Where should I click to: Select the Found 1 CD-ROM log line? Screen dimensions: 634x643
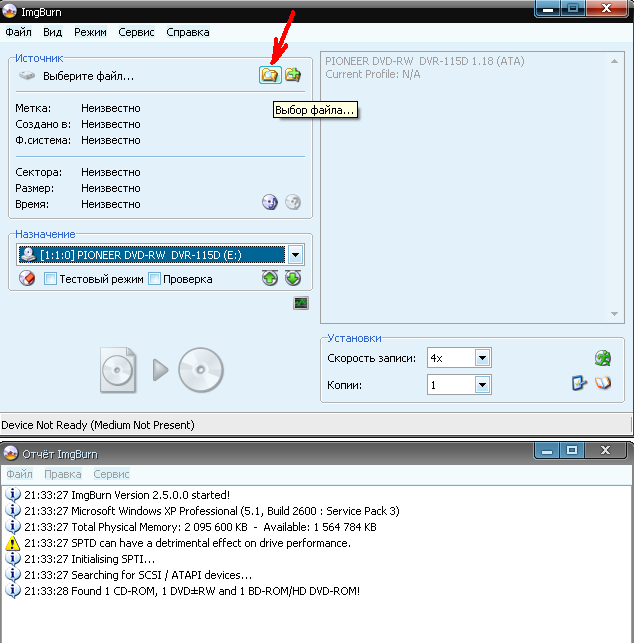click(x=192, y=591)
